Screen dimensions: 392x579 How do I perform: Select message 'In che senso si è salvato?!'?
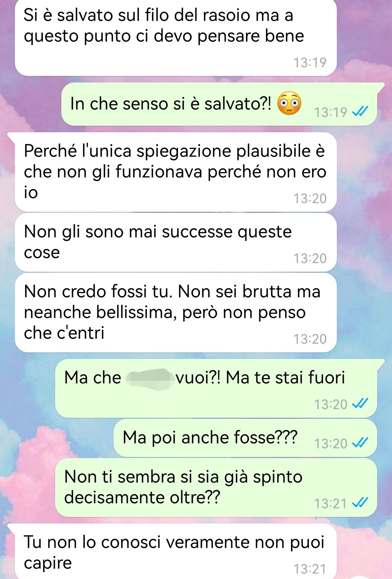pos(219,104)
